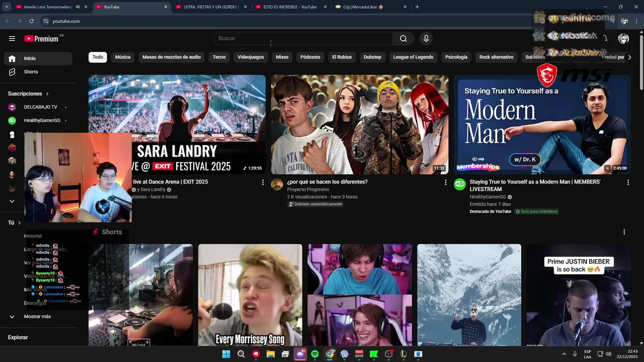
Task: Expand the Tú section
Action: [x=15, y=223]
